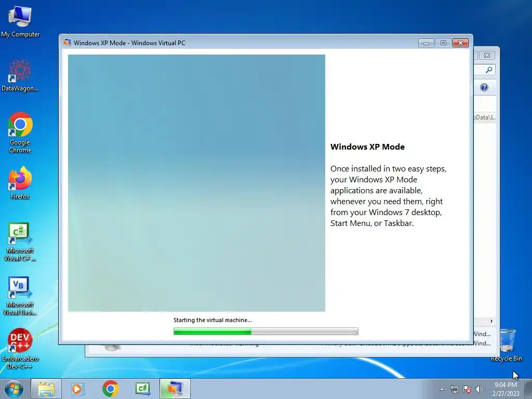This screenshot has width=532, height=399.
Task: Close the background Explorer window
Action: 487,55
